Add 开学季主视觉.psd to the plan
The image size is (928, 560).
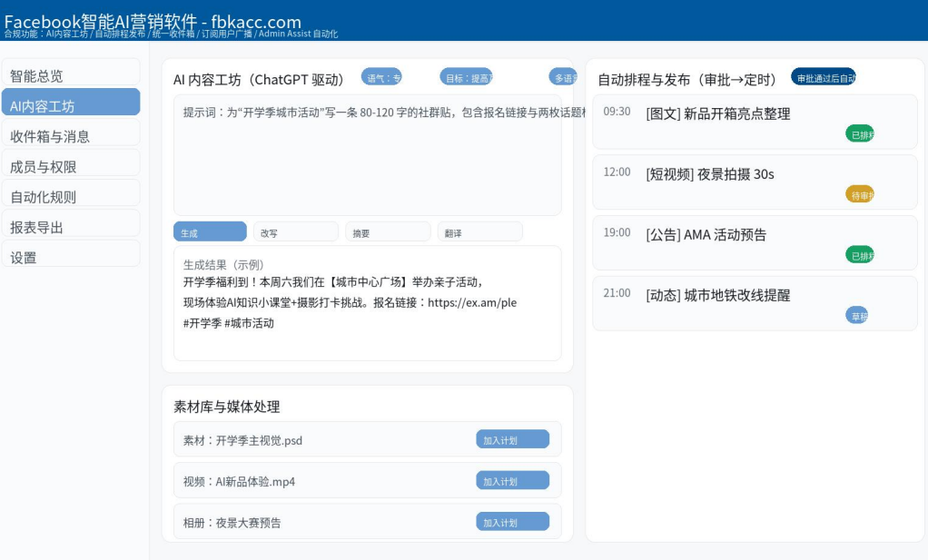[512, 440]
